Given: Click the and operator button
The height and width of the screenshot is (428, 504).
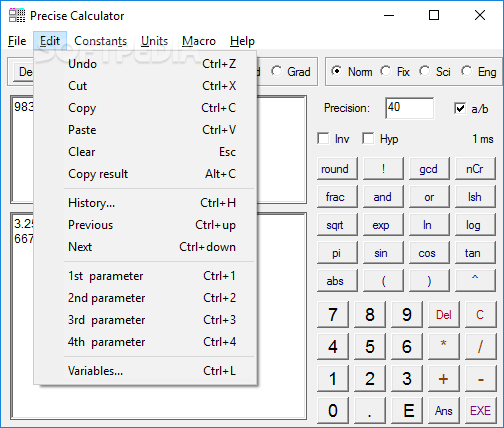Looking at the screenshot, I should 383,197.
